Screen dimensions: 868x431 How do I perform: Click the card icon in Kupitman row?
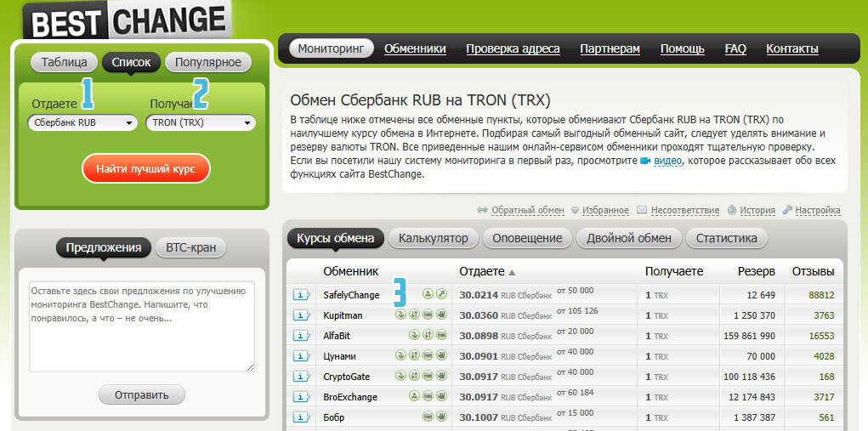[x=428, y=315]
